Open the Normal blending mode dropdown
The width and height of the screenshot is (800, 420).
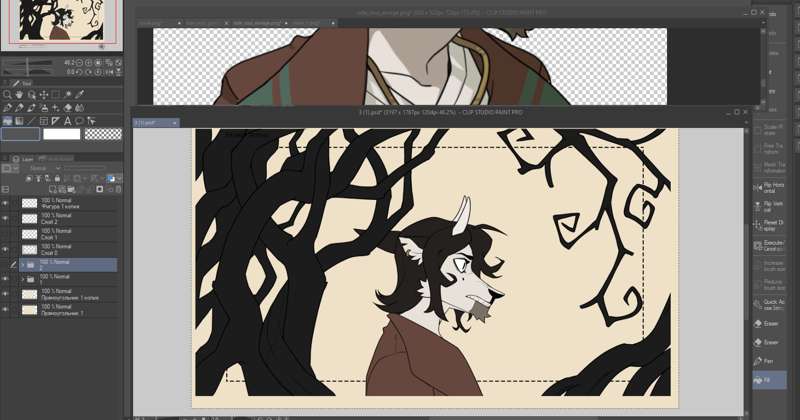(43, 168)
